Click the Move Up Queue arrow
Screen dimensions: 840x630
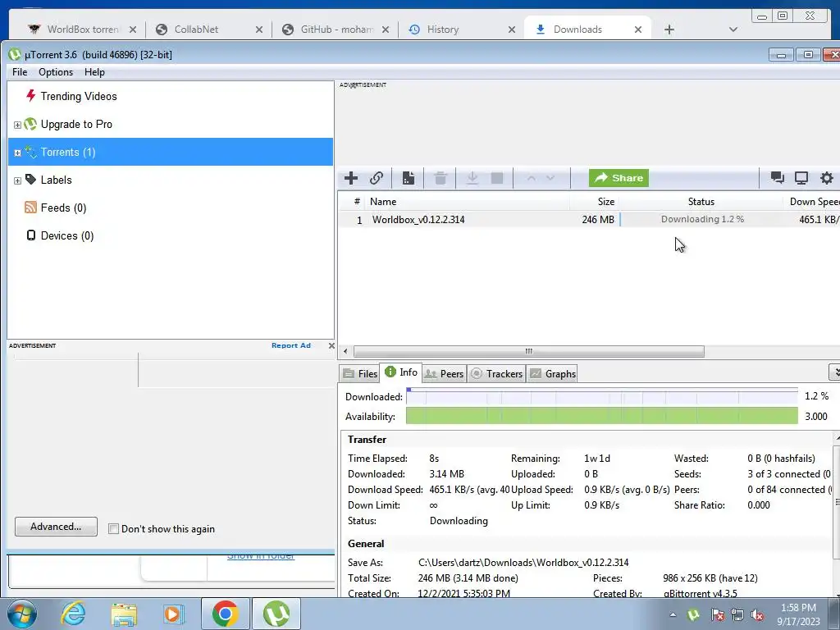[x=531, y=178]
